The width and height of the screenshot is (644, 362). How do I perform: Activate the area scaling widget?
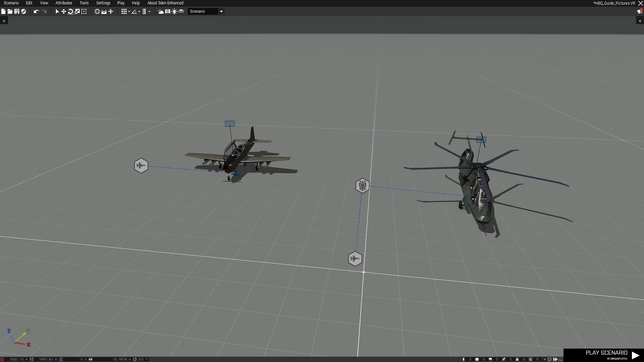tap(84, 11)
